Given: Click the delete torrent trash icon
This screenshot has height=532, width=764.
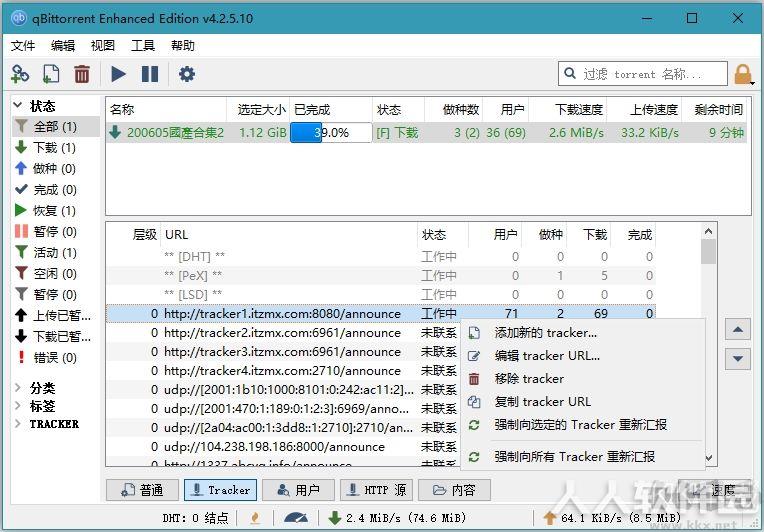Looking at the screenshot, I should click(82, 74).
